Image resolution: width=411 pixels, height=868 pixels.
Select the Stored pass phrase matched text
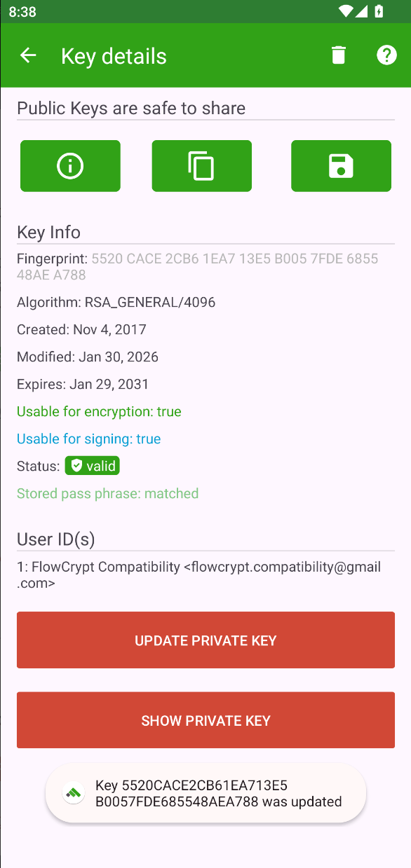[107, 493]
